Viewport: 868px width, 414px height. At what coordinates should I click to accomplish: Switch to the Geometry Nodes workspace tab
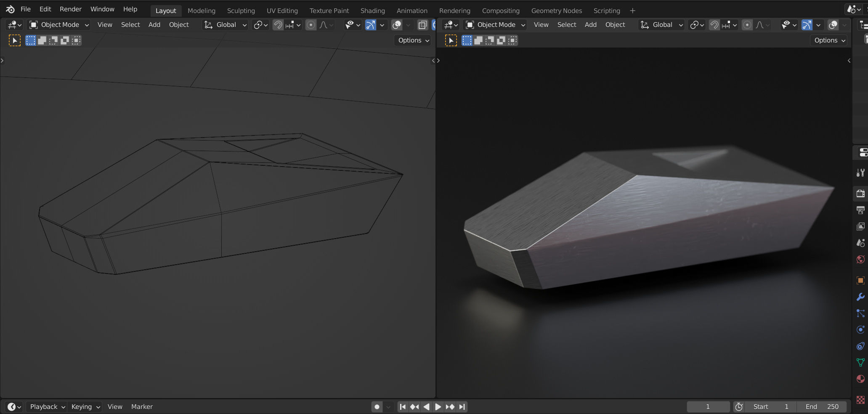pos(557,11)
